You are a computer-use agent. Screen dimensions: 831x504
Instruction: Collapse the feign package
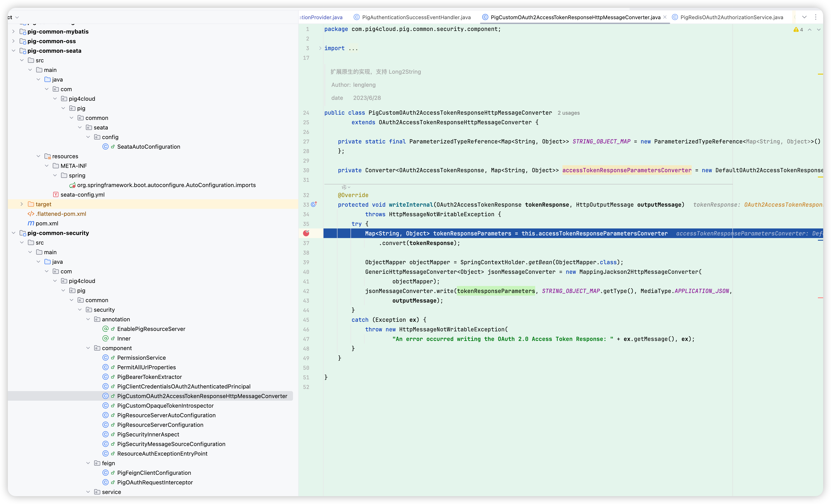[x=88, y=463]
